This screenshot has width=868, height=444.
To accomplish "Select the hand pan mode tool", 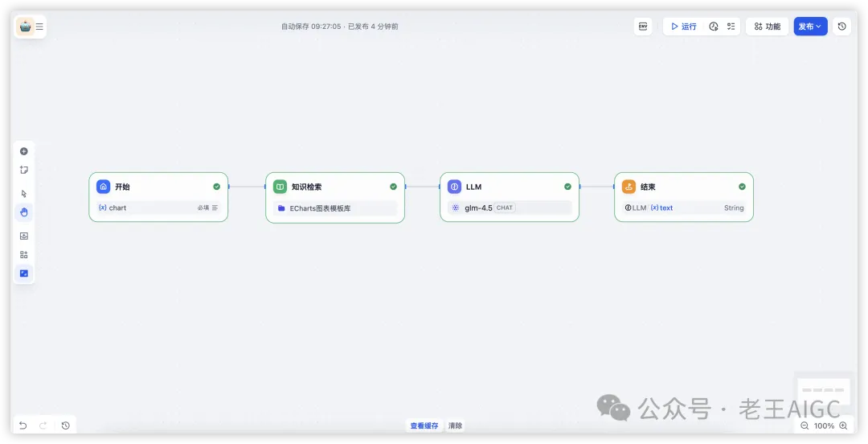I will pyautogui.click(x=24, y=212).
